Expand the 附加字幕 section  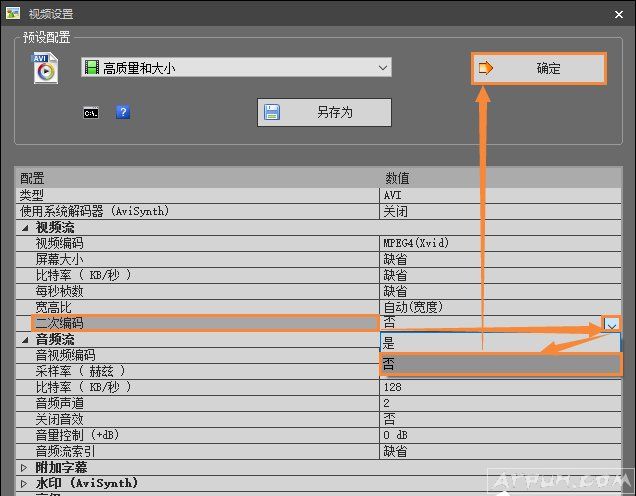click(24, 468)
